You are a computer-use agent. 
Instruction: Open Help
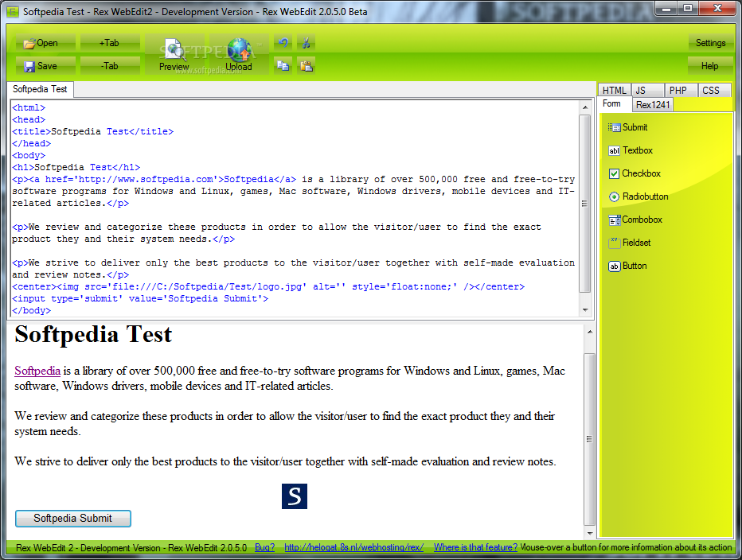709,66
